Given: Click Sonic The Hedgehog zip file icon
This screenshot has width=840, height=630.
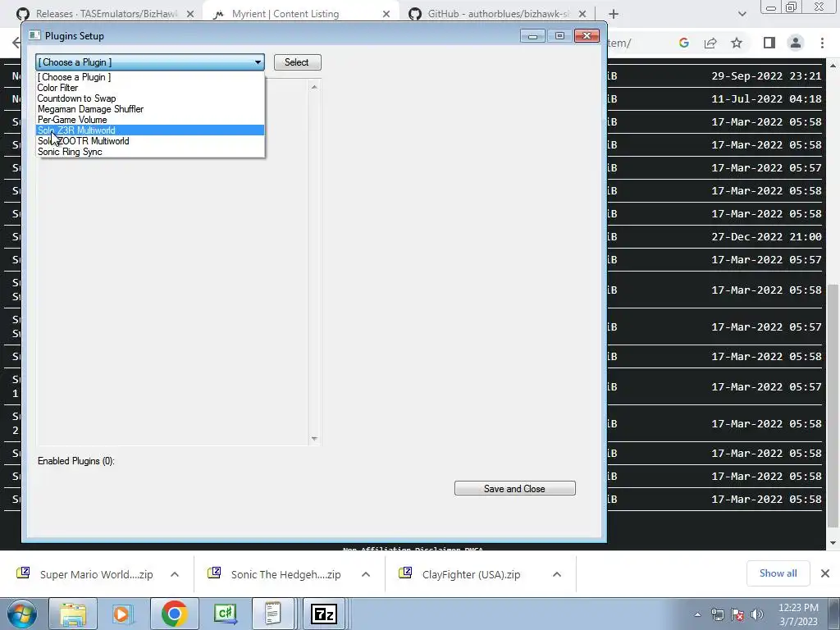Looking at the screenshot, I should [214, 573].
